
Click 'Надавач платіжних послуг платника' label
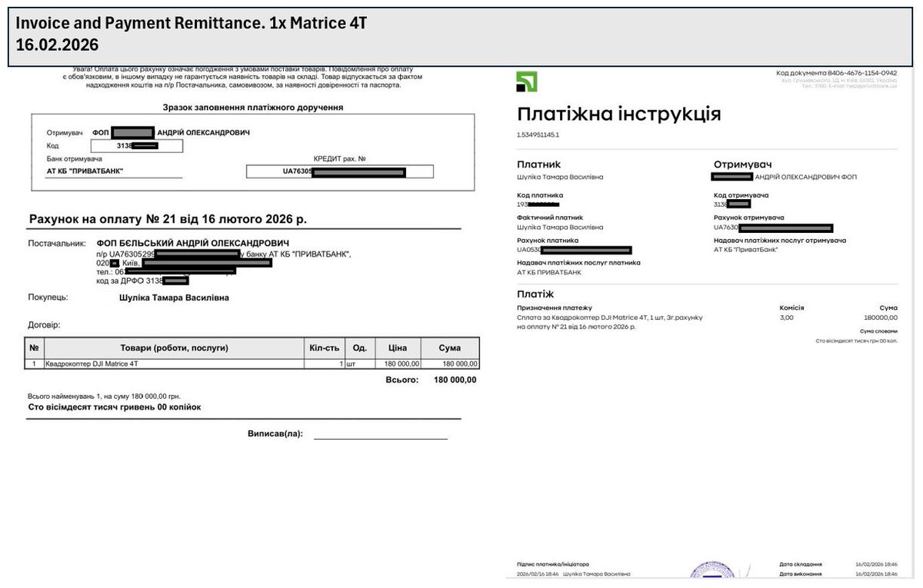578,263
